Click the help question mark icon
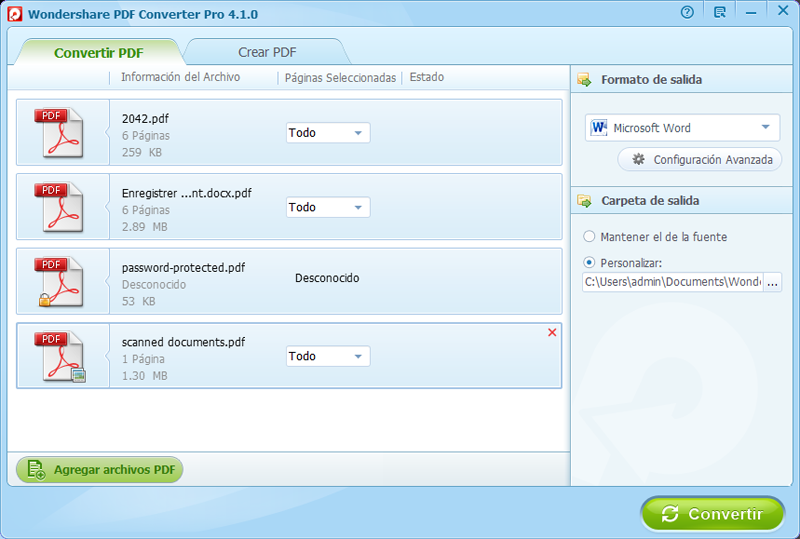The image size is (800, 539). coord(687,13)
